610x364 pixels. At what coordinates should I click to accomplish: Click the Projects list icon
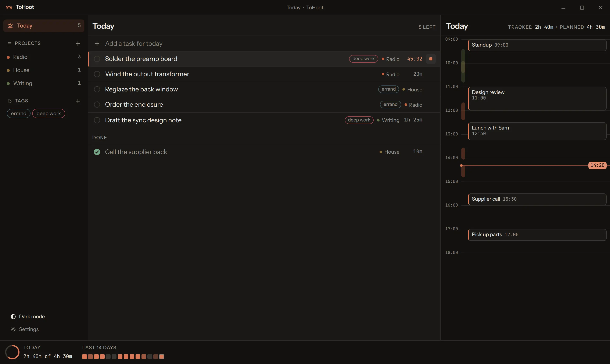[10, 44]
